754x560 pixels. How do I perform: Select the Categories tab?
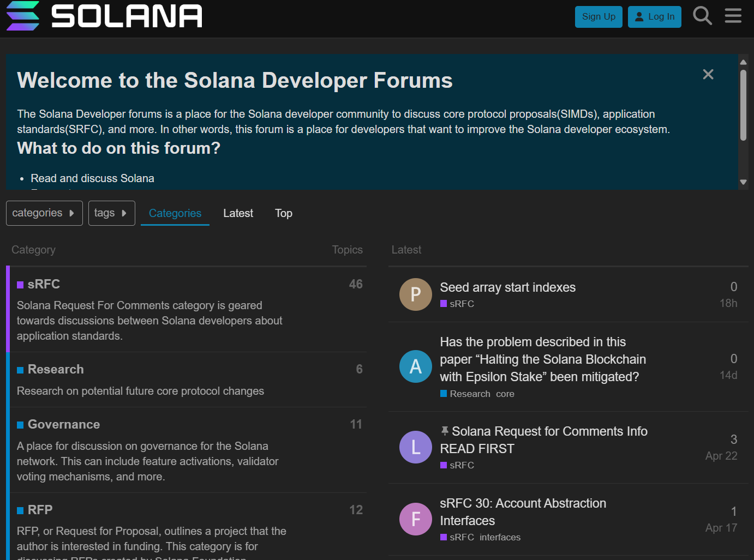click(175, 213)
